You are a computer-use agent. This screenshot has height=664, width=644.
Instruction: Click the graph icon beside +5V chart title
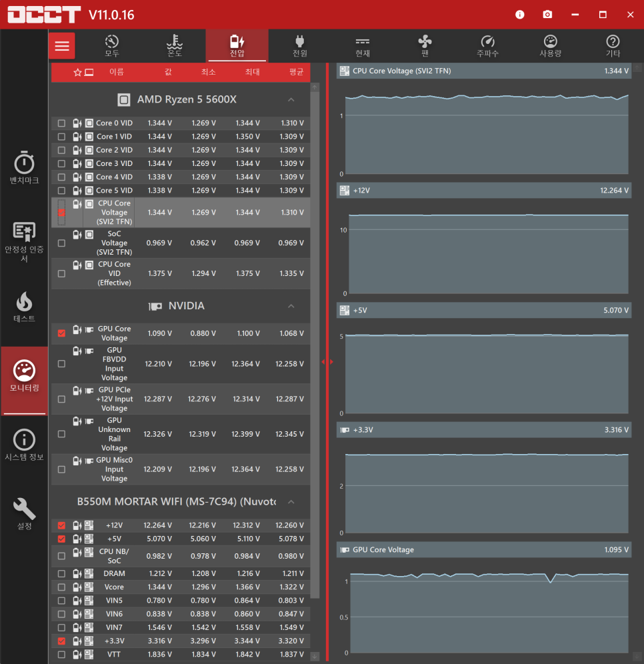coord(344,311)
